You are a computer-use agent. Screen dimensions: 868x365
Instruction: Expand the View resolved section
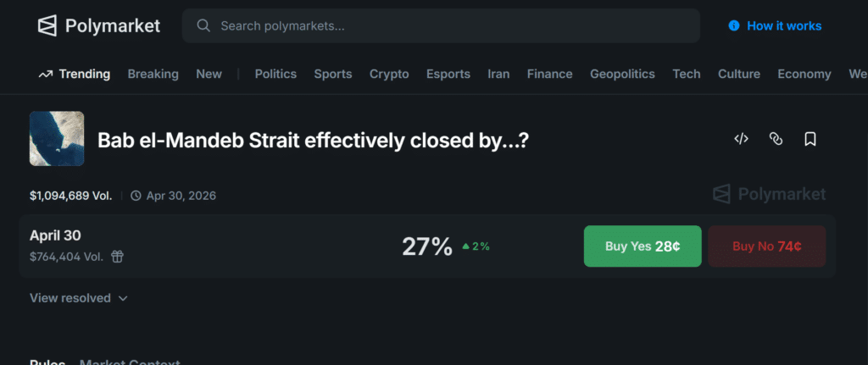coord(78,298)
